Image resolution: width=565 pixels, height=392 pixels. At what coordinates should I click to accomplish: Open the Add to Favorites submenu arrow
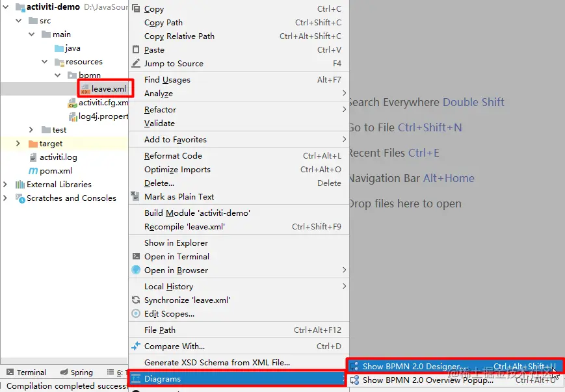coord(344,139)
